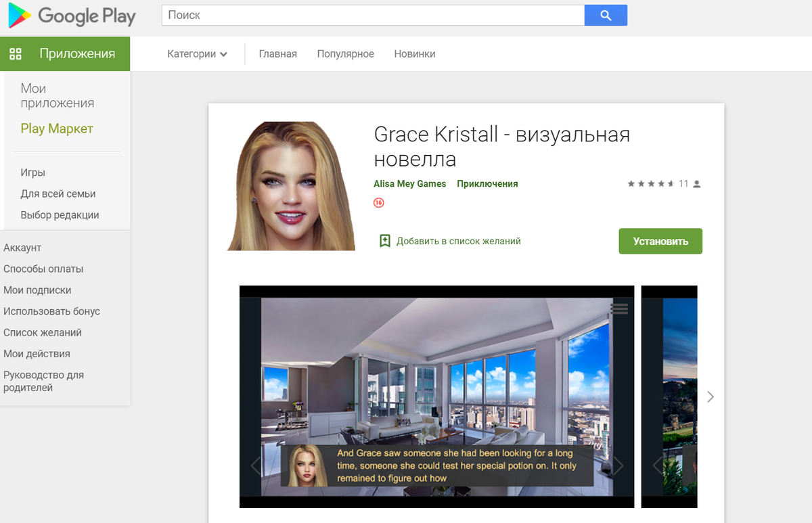Click the Grace Kristall app portrait icon
This screenshot has height=523, width=812.
[291, 186]
